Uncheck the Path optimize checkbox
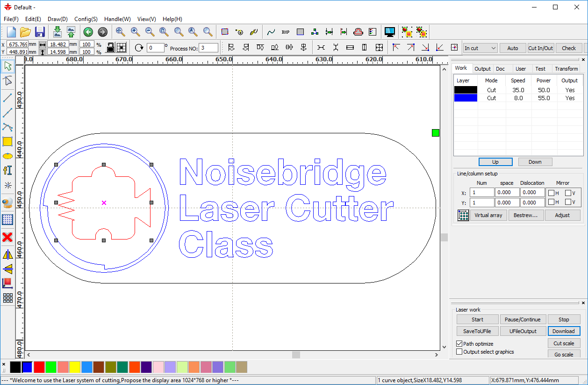588x385 pixels. click(x=459, y=344)
